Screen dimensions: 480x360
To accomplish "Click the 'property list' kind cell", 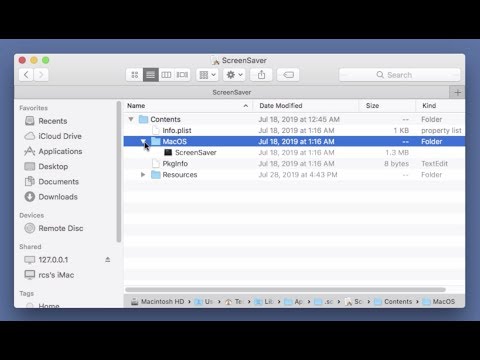I will 441,130.
